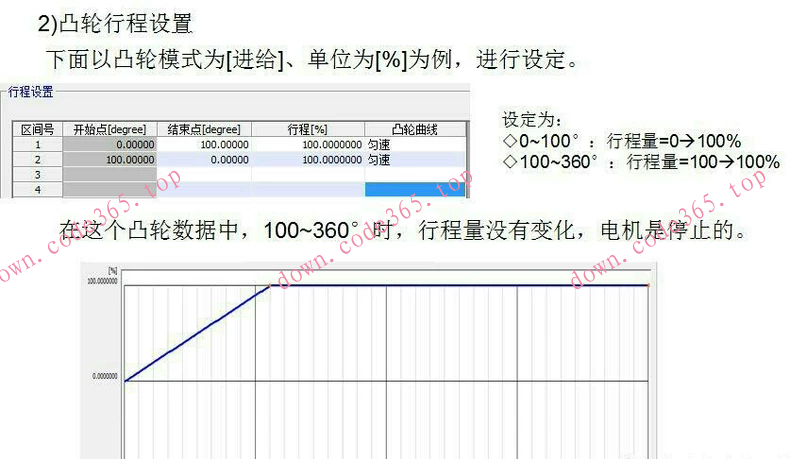
Task: Click the line 100~360° 行程量=100→100%
Action: 641,162
